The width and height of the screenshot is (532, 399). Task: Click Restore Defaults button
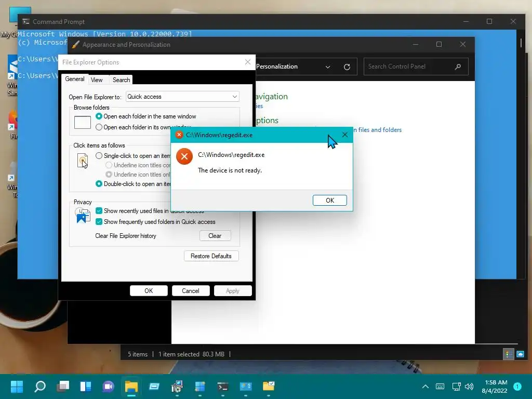coord(211,256)
